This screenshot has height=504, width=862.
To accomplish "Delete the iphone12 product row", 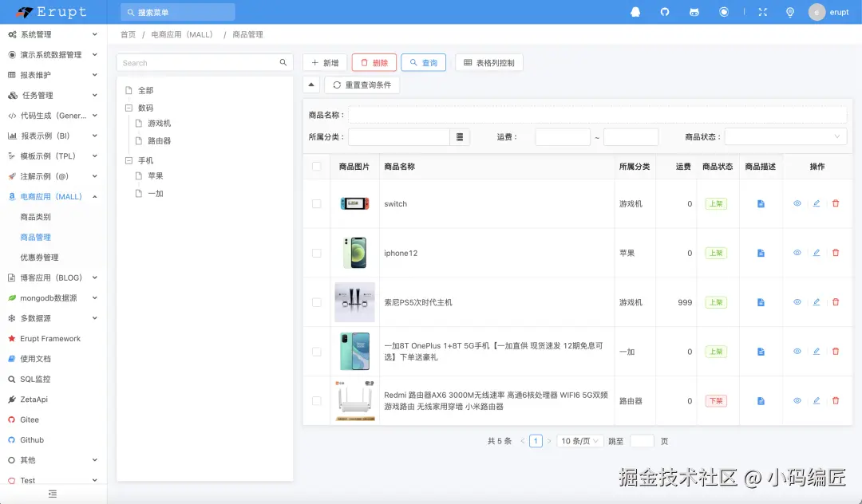I will [x=836, y=253].
